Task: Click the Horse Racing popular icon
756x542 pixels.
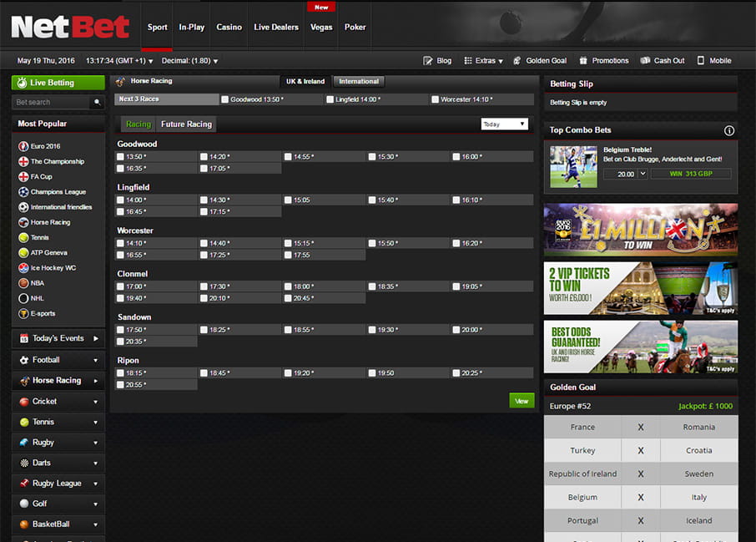Action: pos(23,222)
